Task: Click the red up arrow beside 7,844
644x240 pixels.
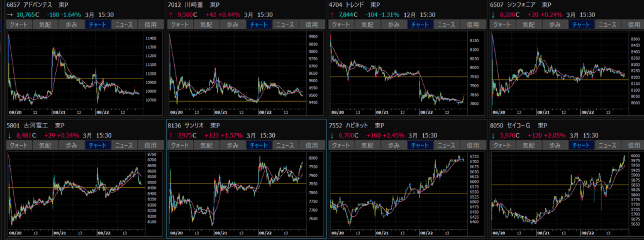Action: pos(331,14)
